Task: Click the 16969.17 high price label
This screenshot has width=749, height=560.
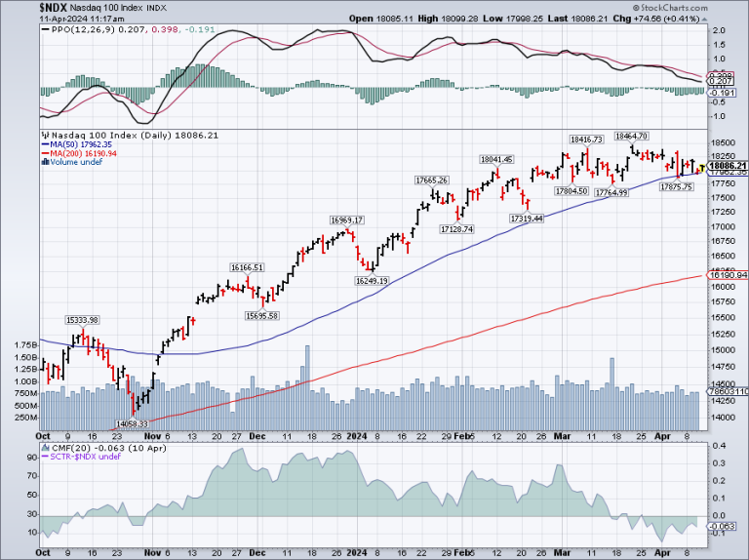Action: click(346, 220)
